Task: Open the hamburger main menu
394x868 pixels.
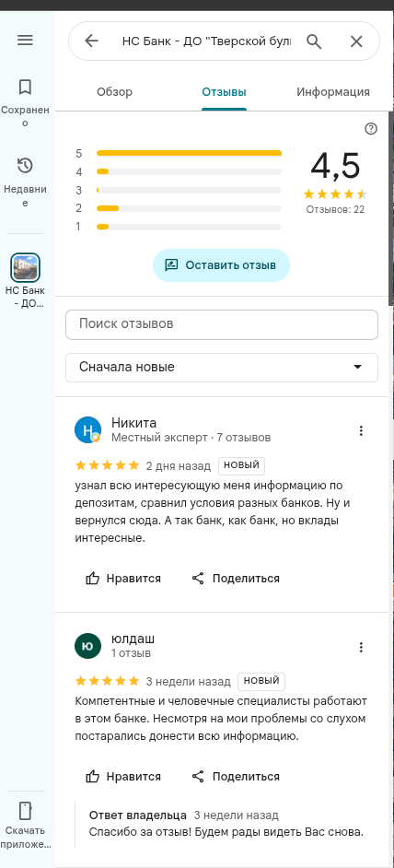Action: tap(26, 41)
